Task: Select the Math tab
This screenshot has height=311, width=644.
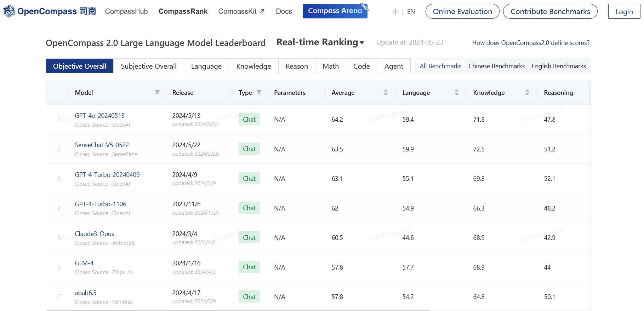Action: pyautogui.click(x=331, y=66)
